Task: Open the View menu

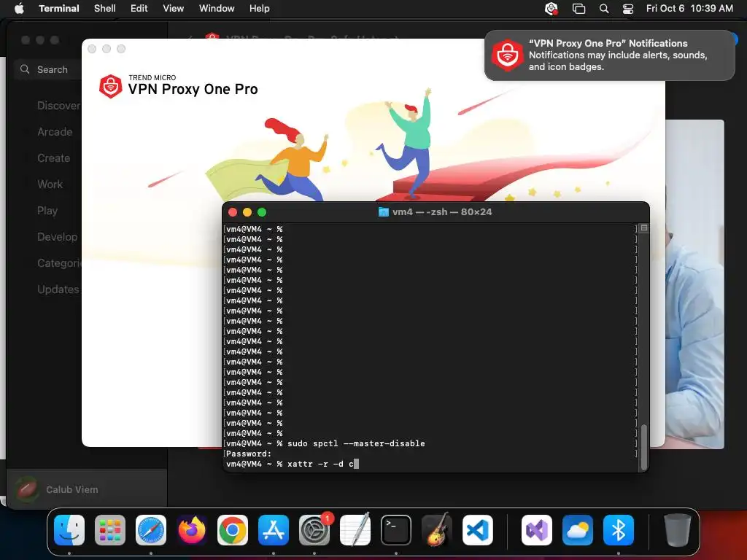Action: [174, 9]
